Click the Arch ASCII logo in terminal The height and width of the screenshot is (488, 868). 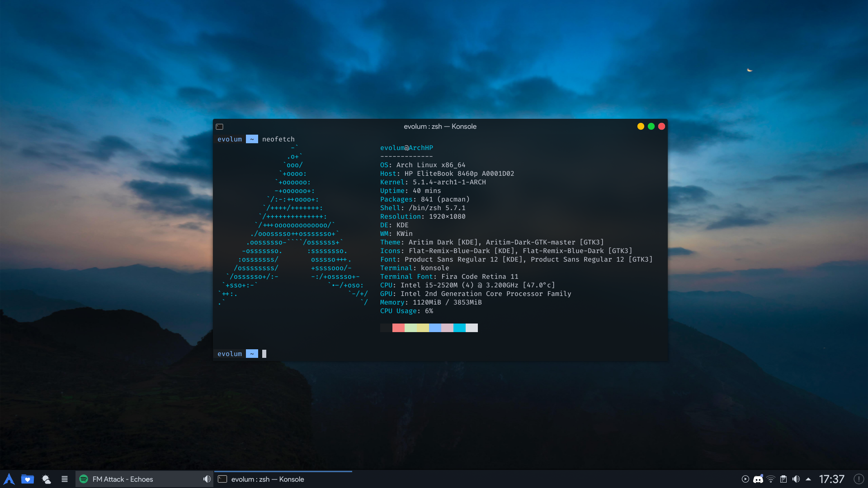293,225
